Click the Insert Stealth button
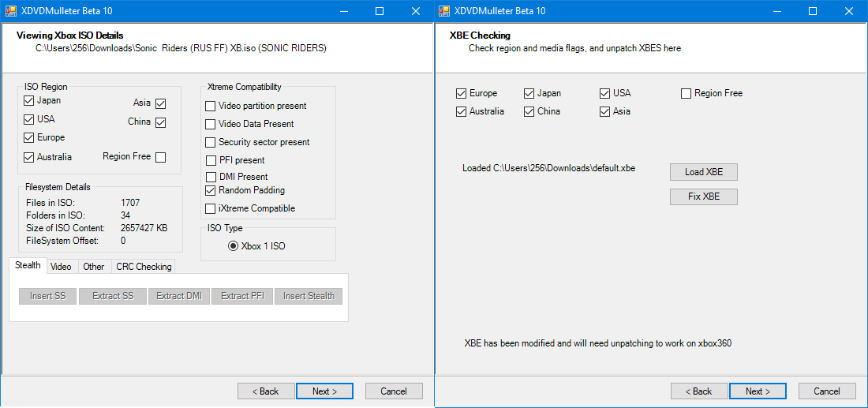This screenshot has height=408, width=868. point(309,296)
